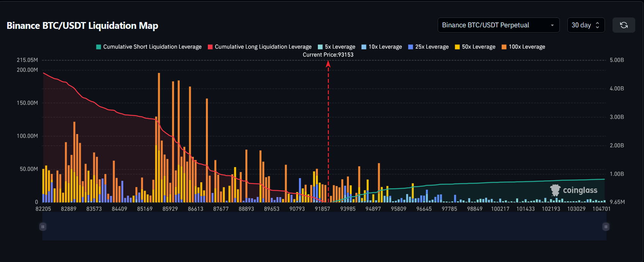Click the yellow 50x Leverage legend swatch

pos(457,47)
